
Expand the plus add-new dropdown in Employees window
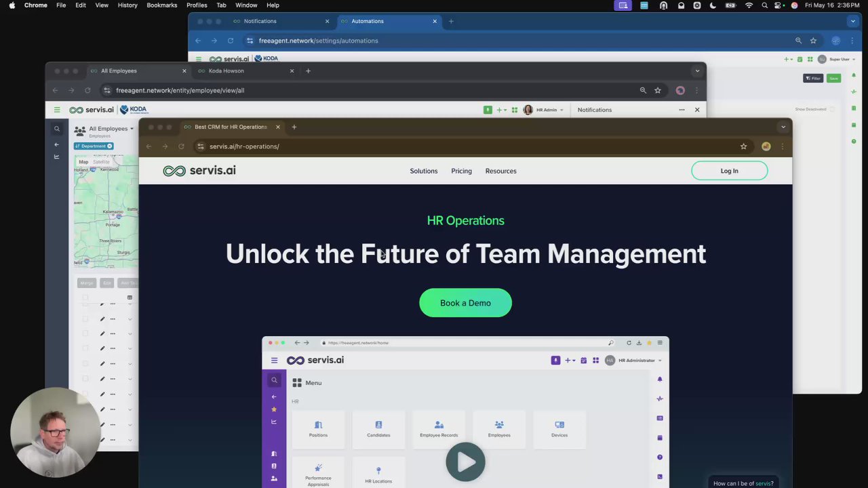coord(501,110)
